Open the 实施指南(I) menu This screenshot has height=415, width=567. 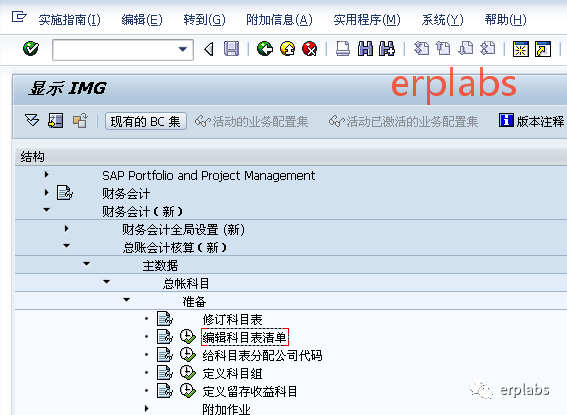tap(69, 20)
